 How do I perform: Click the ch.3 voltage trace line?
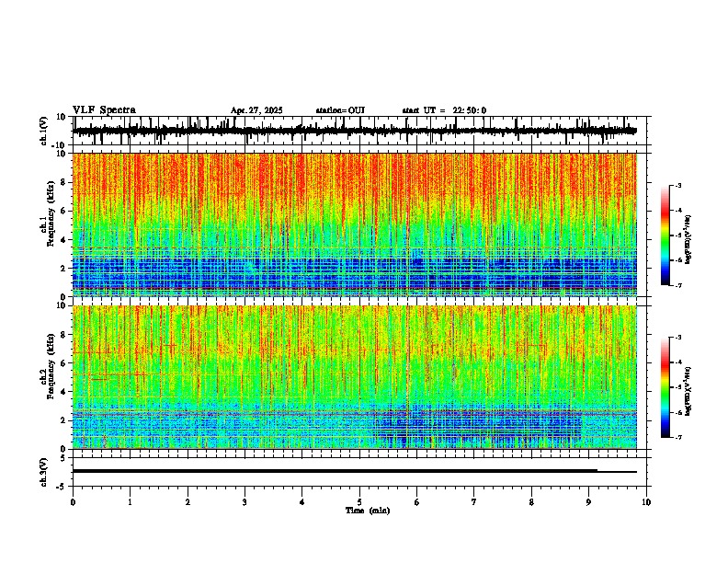355,471
